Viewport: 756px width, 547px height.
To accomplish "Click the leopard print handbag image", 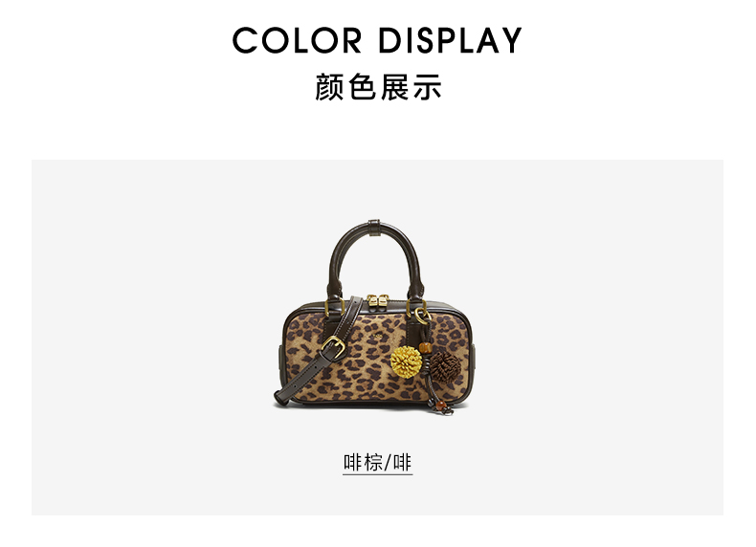I will pyautogui.click(x=376, y=317).
